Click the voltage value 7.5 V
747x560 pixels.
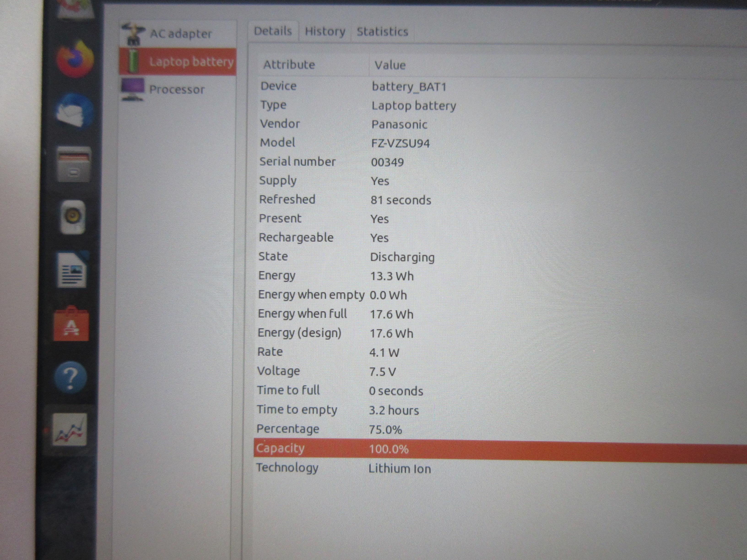click(x=383, y=372)
